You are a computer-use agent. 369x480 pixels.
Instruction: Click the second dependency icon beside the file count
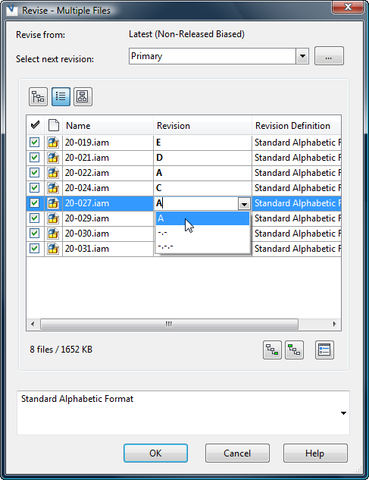point(294,350)
